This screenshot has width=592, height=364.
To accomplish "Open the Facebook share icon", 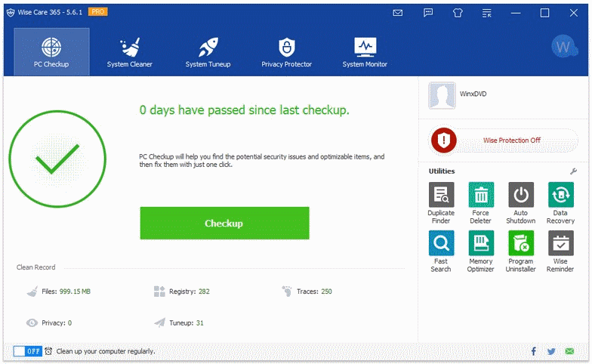I will tap(533, 352).
